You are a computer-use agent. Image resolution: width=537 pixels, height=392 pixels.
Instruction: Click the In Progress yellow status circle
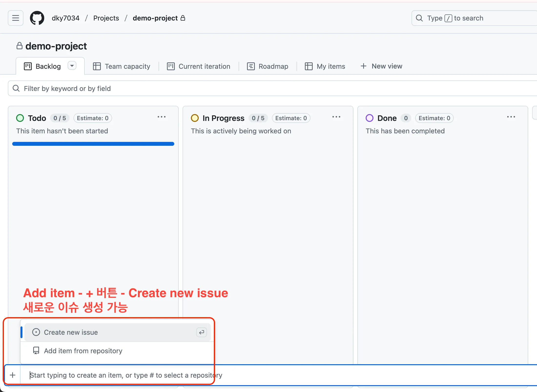tap(195, 118)
